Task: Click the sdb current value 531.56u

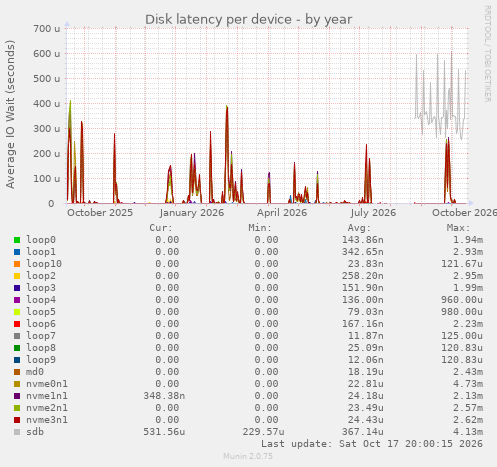Action: point(164,432)
